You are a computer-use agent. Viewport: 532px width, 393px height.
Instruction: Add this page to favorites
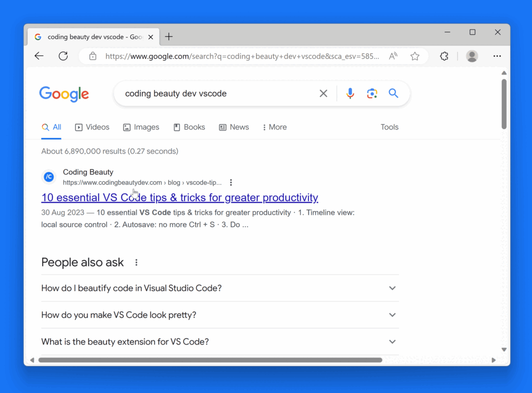click(415, 56)
